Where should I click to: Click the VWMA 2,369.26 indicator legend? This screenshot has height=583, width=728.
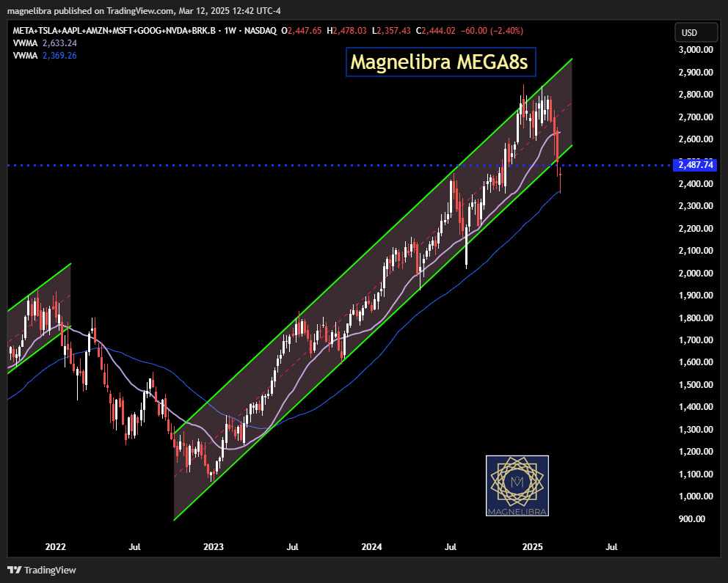tap(45, 56)
